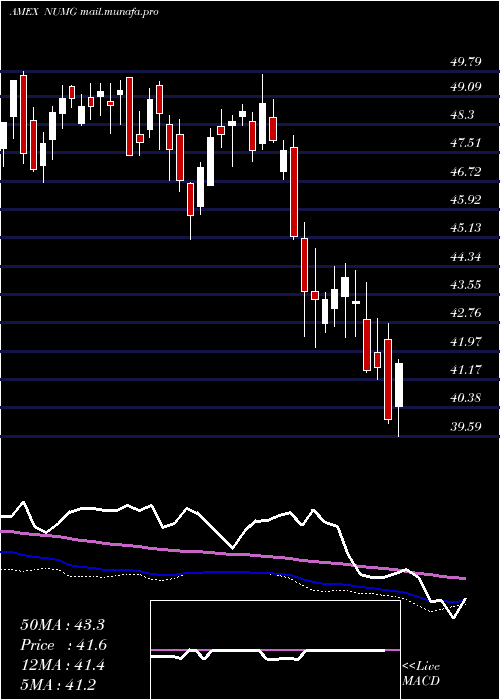Click the MACD inset panel box

point(275,650)
